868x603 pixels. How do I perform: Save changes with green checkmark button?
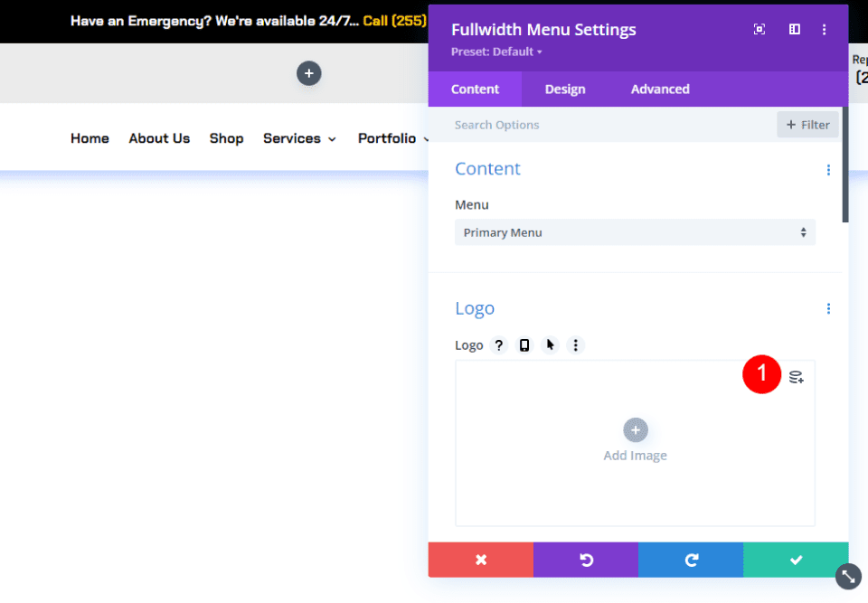pos(796,560)
